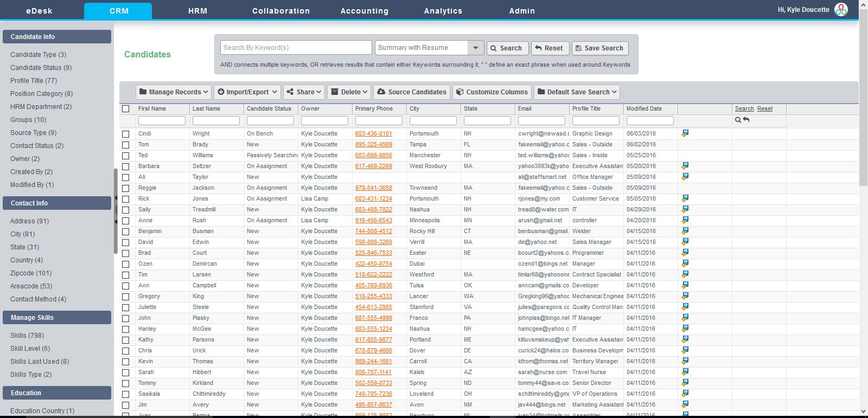This screenshot has width=868, height=418.
Task: Go to the Analytics tab
Action: [x=443, y=11]
